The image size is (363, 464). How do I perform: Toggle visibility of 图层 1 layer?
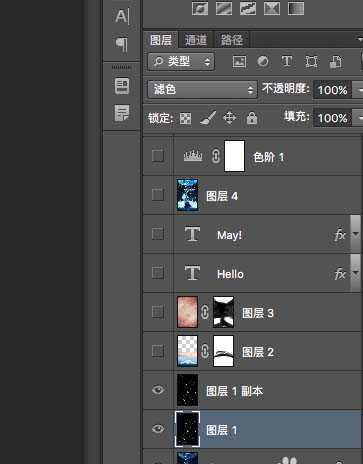pyautogui.click(x=158, y=429)
